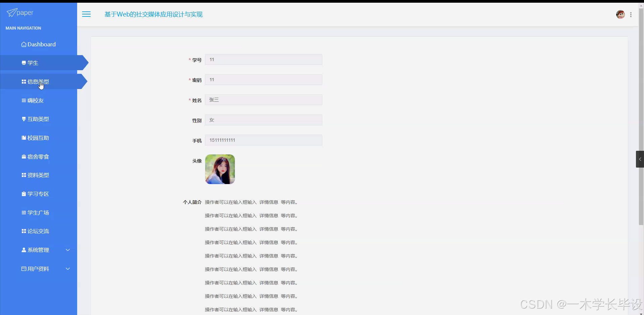This screenshot has height=315, width=644.
Task: Go to the Dashboard page
Action: 41,44
